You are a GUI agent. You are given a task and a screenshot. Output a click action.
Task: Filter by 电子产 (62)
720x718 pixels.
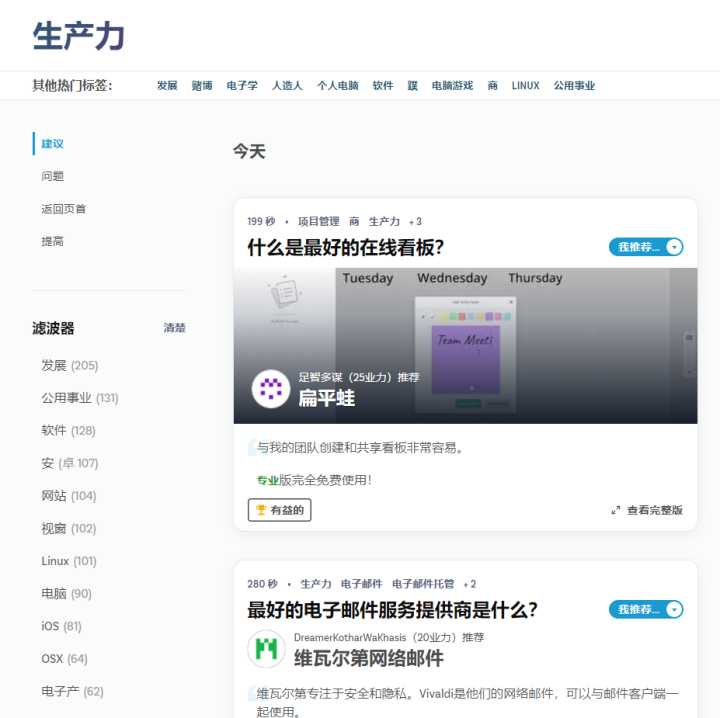tap(73, 691)
